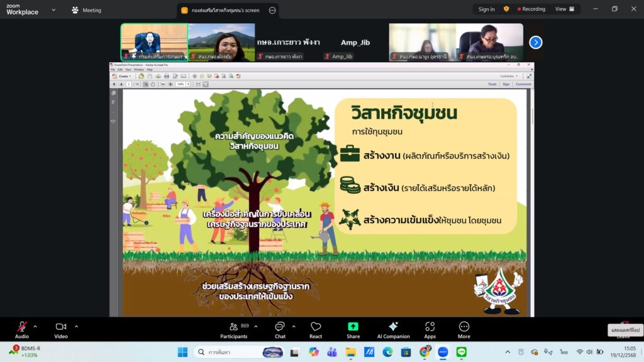Switch to the Meeting tab

coord(87,10)
